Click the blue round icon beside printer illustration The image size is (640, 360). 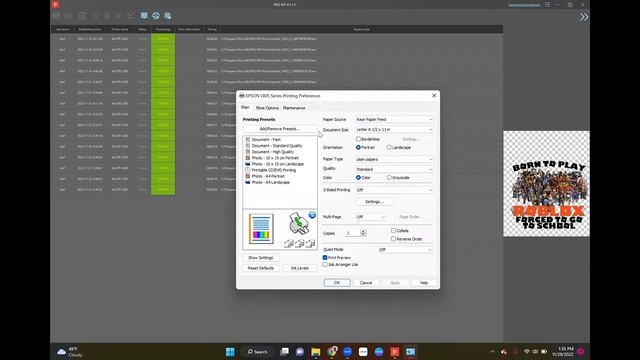coord(312,215)
